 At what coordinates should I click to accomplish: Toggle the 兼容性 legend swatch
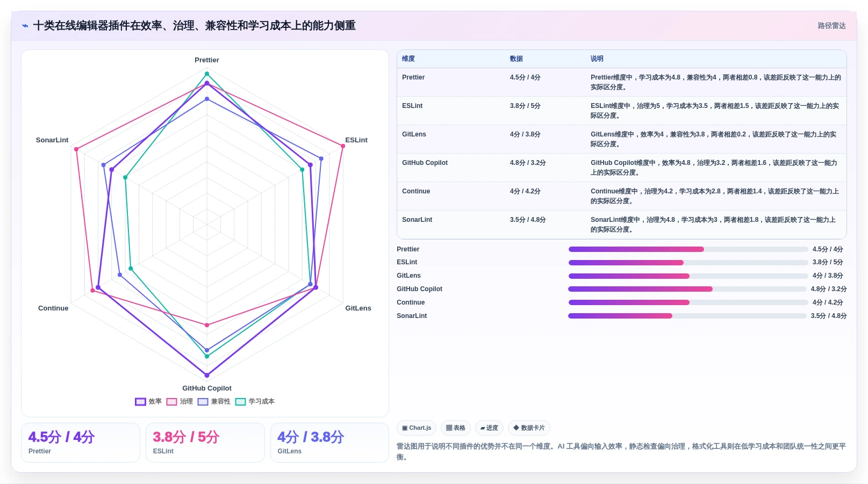(x=203, y=402)
